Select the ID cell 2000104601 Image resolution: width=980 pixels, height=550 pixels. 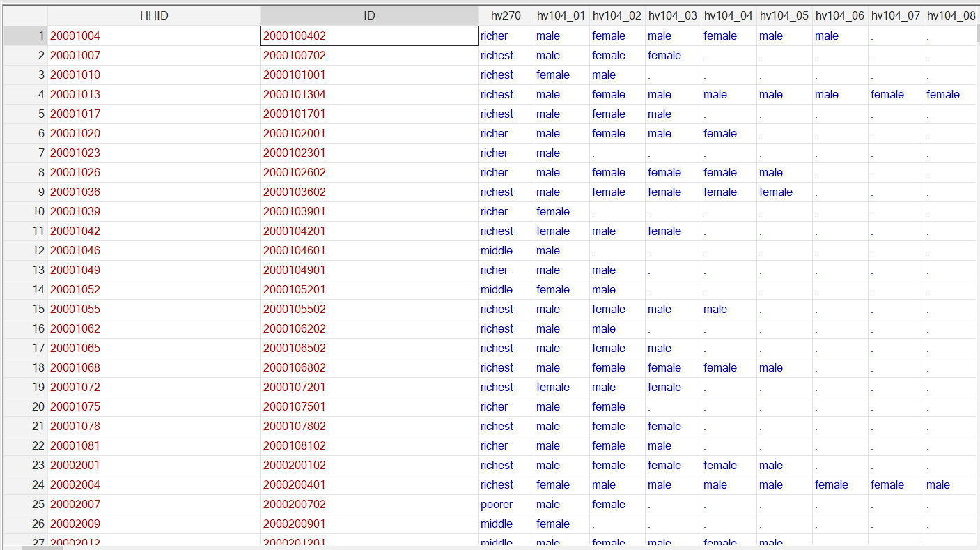click(369, 250)
